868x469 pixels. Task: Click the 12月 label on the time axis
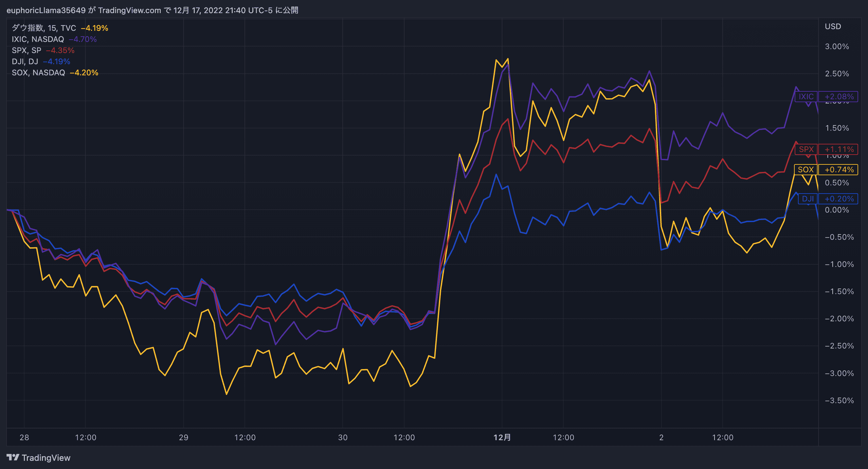point(502,438)
